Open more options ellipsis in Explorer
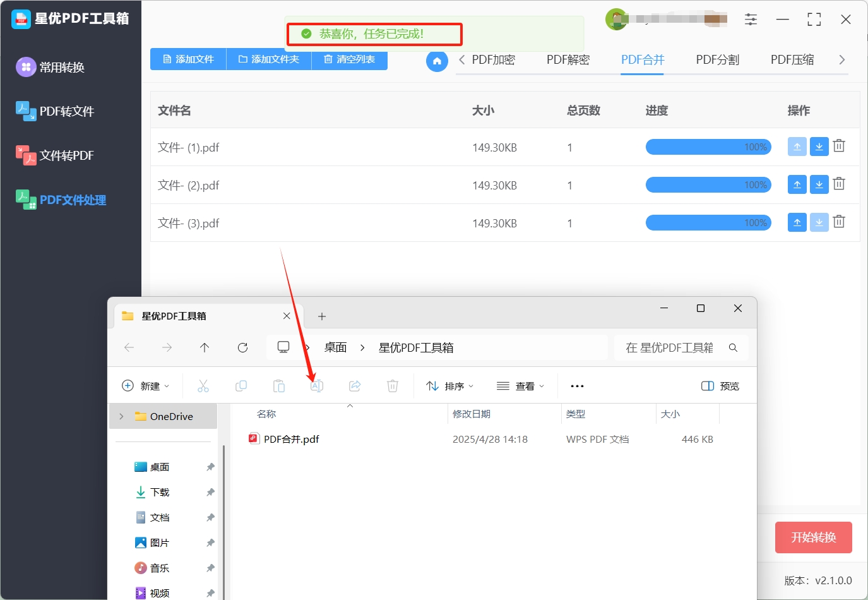868x600 pixels. pos(577,386)
